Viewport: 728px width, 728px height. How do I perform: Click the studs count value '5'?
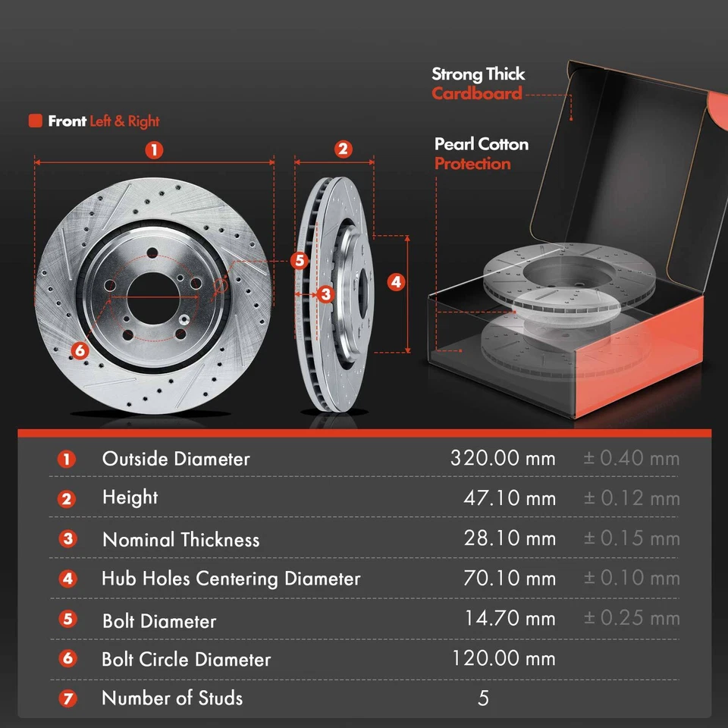[483, 698]
